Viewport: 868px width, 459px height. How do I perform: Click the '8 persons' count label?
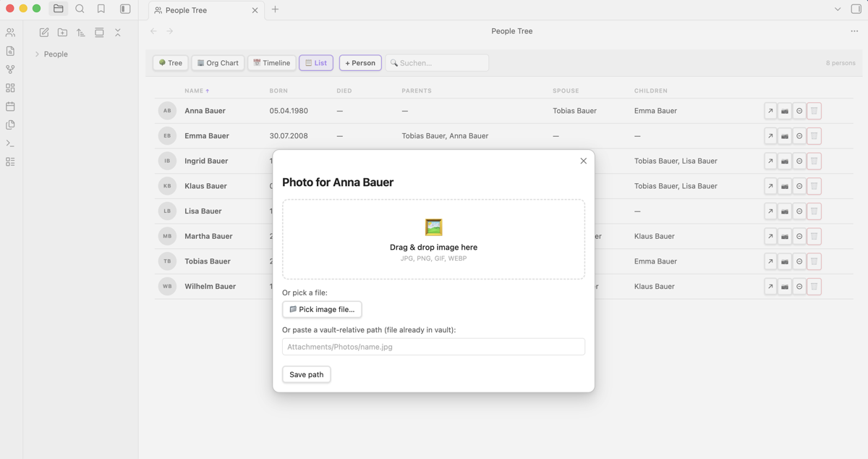pos(841,63)
